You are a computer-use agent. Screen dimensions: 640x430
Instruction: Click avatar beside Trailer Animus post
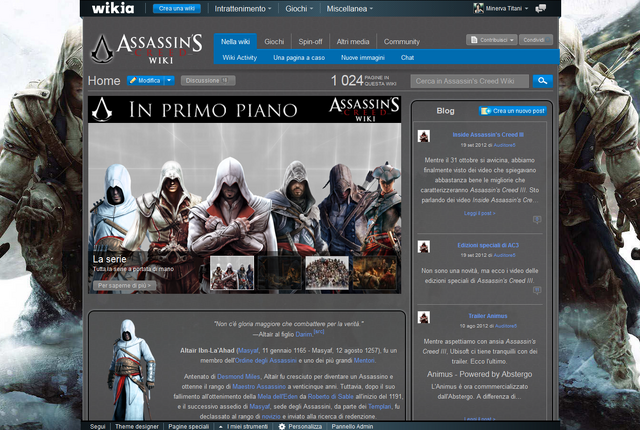coord(424,317)
